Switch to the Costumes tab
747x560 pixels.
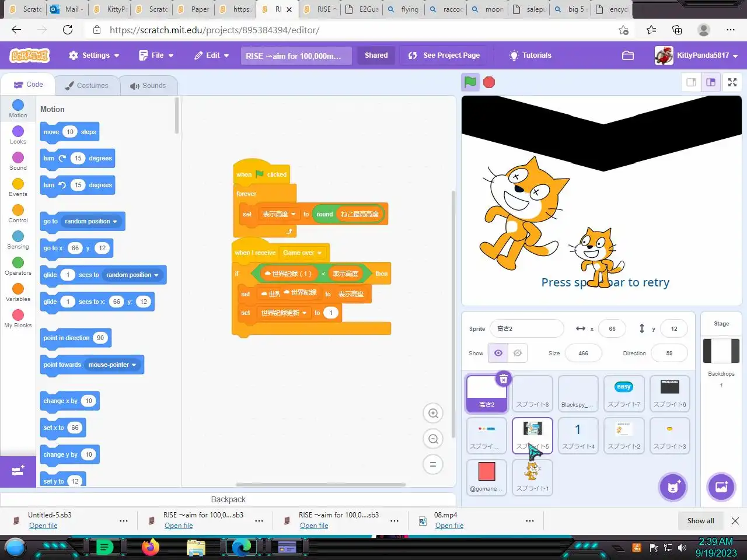[86, 85]
